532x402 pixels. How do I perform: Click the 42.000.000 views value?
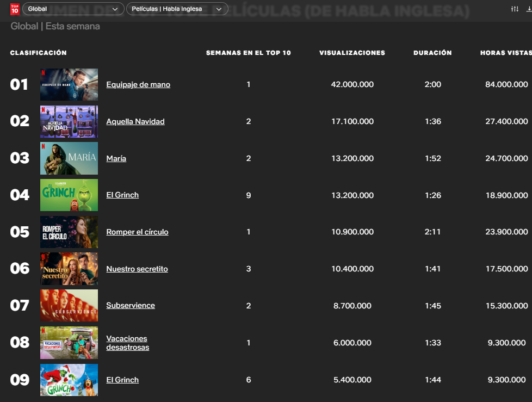352,84
